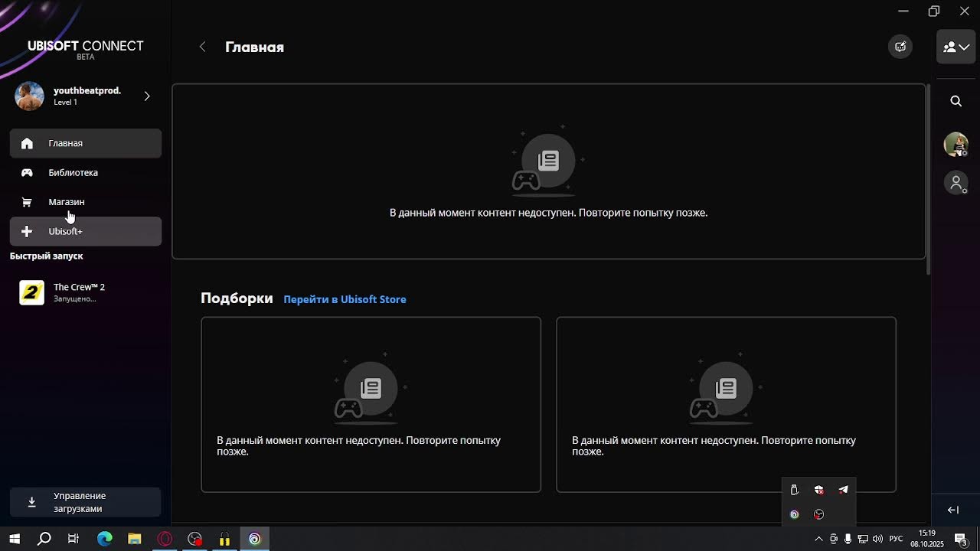Open Windows taskbar search
The image size is (980, 551).
click(44, 539)
